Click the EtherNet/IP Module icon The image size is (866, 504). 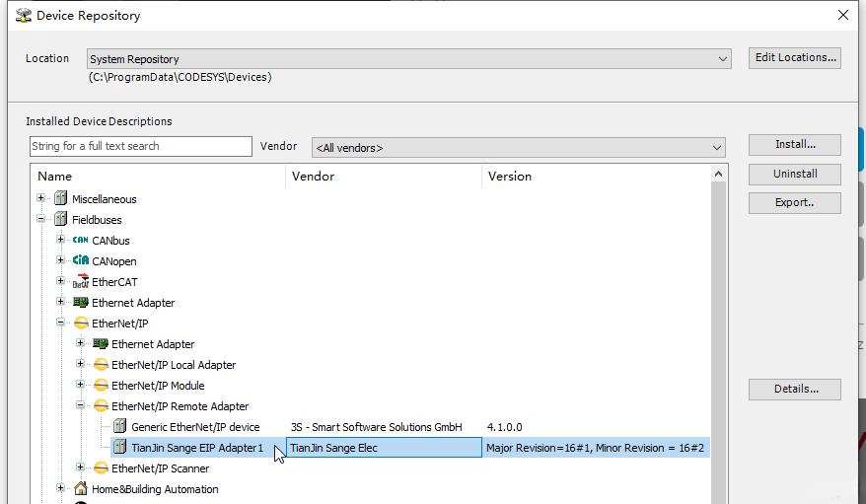tap(101, 386)
